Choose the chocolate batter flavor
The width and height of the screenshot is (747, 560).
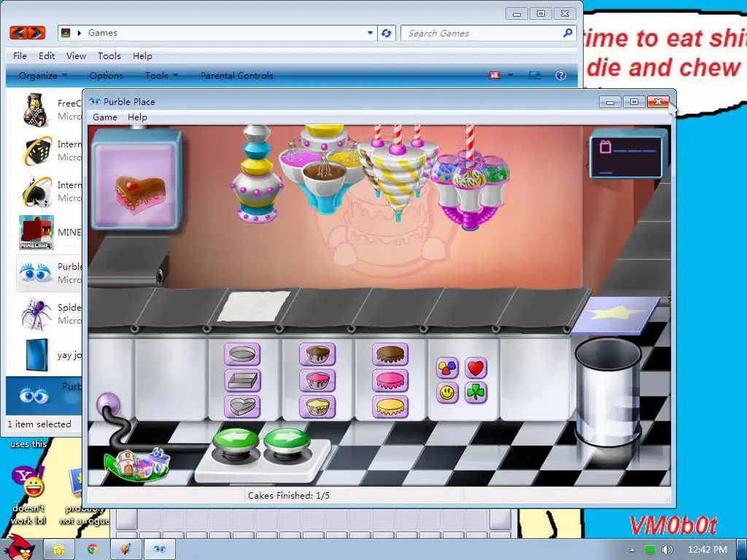pyautogui.click(x=317, y=355)
